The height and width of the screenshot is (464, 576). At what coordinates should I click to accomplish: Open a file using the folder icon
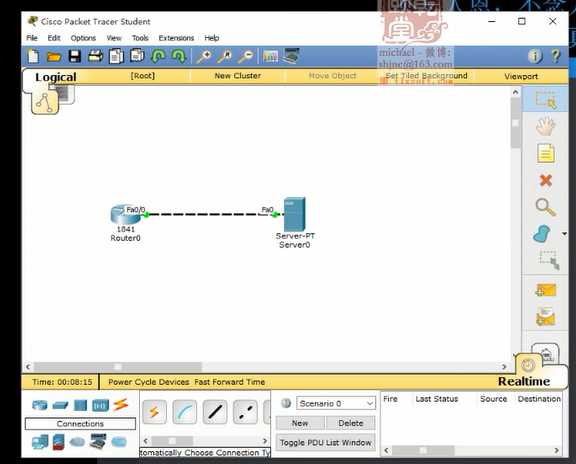tap(54, 57)
